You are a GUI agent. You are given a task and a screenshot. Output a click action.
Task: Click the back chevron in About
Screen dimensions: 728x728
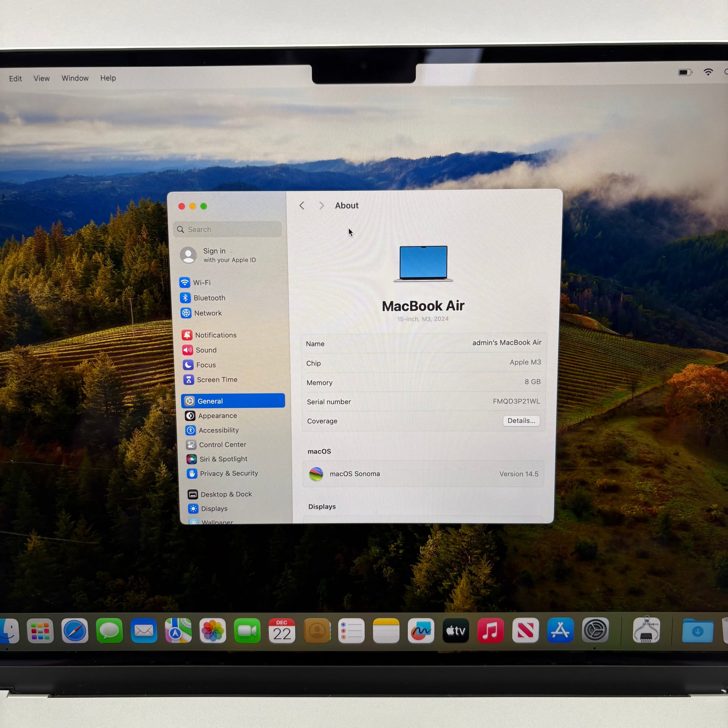[302, 206]
